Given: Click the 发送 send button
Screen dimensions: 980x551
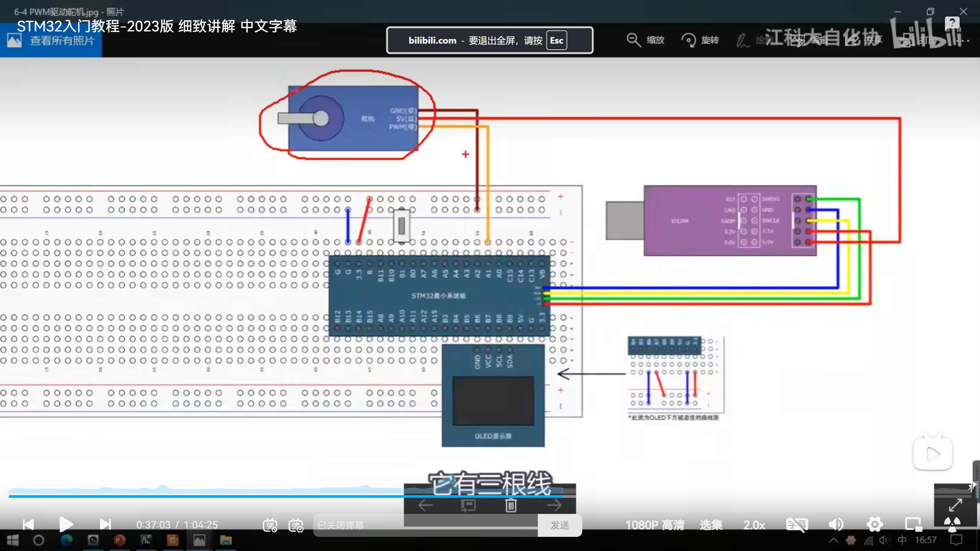Looking at the screenshot, I should (x=560, y=525).
